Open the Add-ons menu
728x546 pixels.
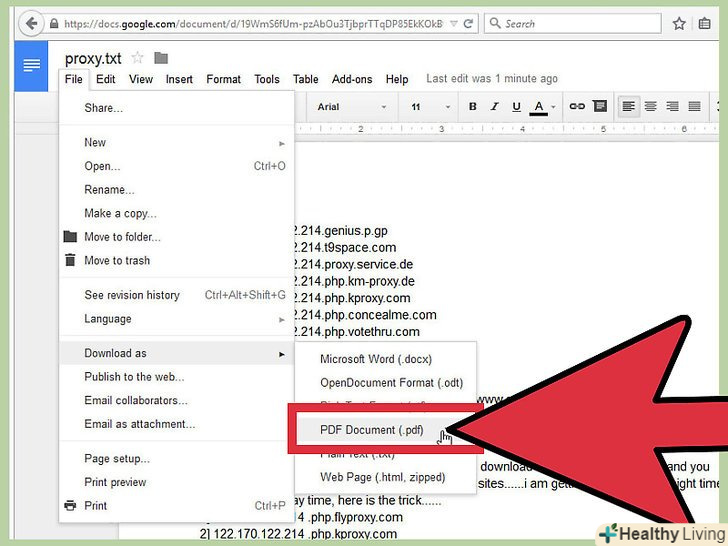coord(352,79)
